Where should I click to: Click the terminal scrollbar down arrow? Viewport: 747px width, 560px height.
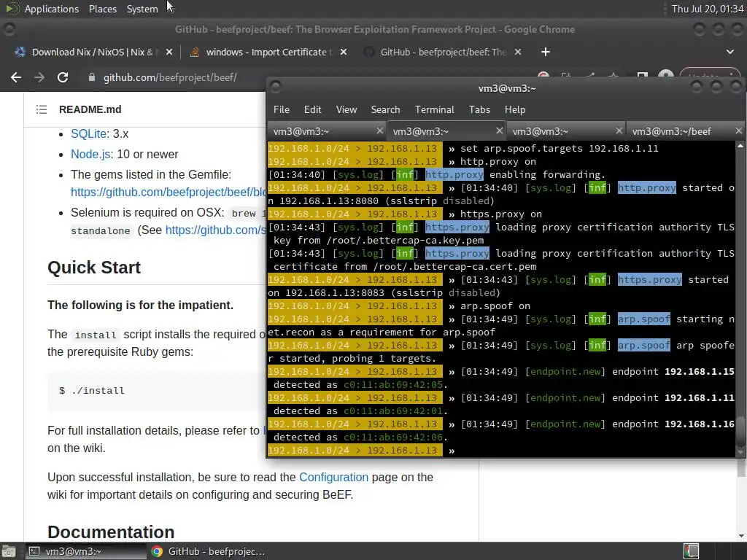740,452
